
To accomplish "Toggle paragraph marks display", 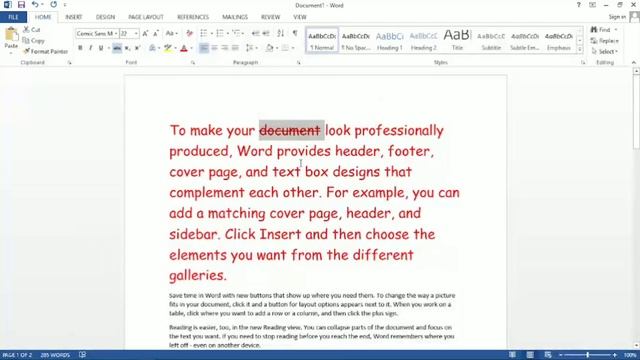I will click(x=295, y=33).
